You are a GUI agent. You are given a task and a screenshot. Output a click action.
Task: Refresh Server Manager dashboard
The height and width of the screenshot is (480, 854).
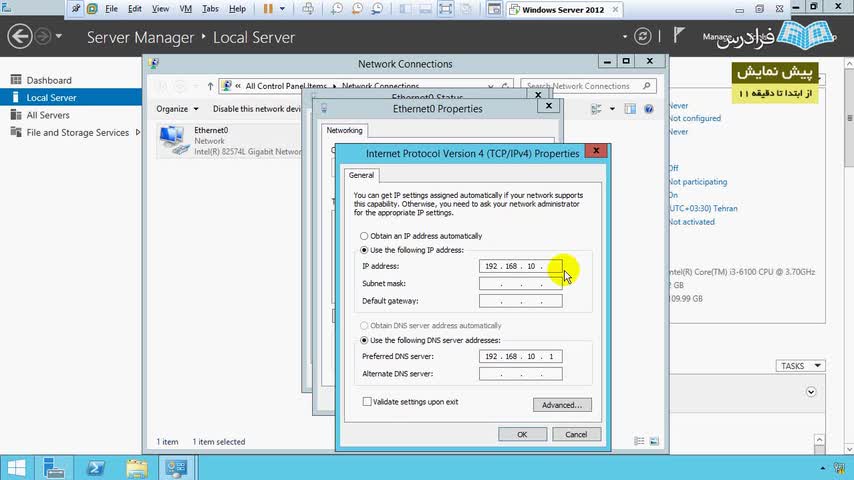coord(643,37)
